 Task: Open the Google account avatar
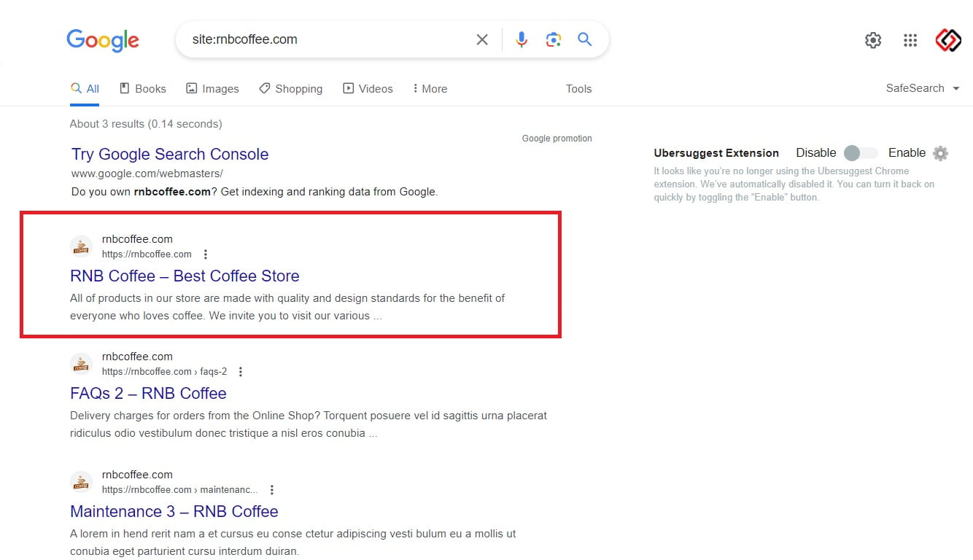tap(948, 40)
